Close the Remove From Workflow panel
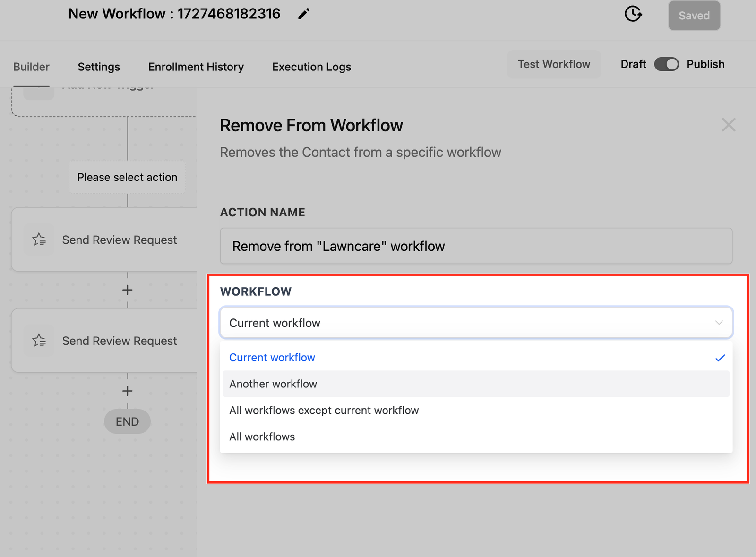 [x=728, y=125]
